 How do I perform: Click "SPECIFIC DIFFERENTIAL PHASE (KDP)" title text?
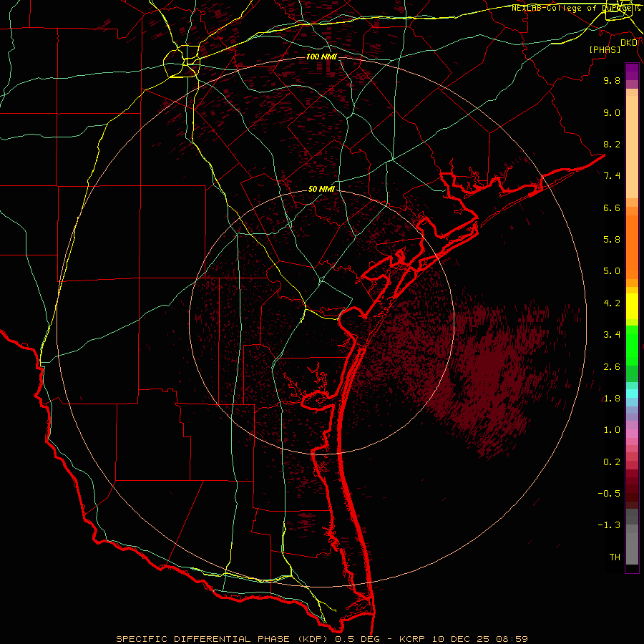click(223, 639)
